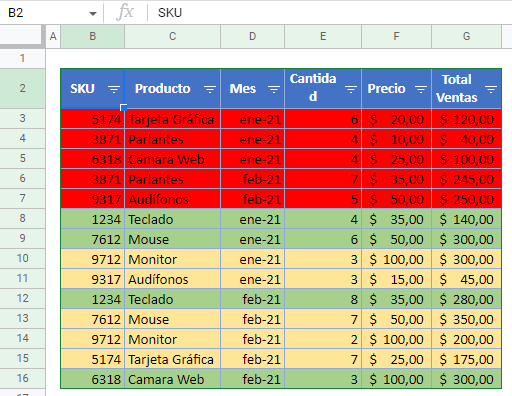This screenshot has width=512, height=396.
Task: Select Audífonos cell in row 7
Action: pos(172,199)
